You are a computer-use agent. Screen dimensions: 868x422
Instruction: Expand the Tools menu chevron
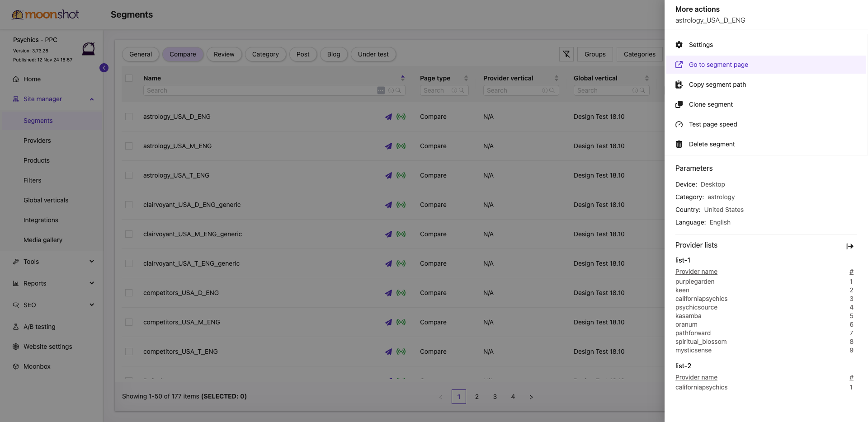click(92, 261)
